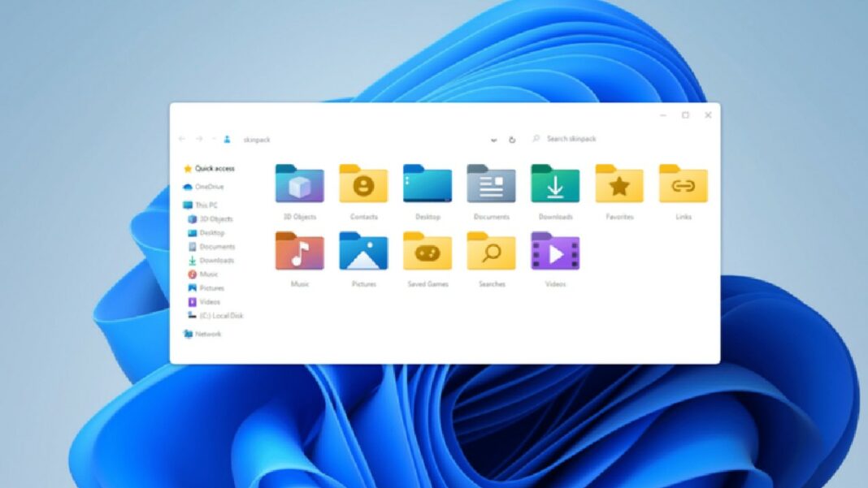Click the Back navigation arrow
Image resolution: width=868 pixels, height=488 pixels.
tap(182, 139)
